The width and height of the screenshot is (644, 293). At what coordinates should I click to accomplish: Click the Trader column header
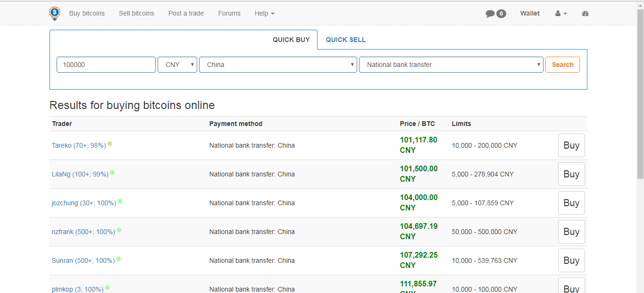tap(62, 124)
